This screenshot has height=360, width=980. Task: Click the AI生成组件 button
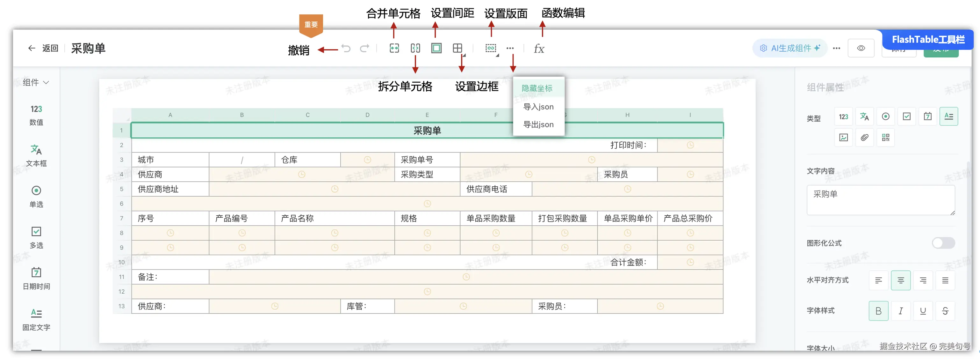tap(789, 49)
